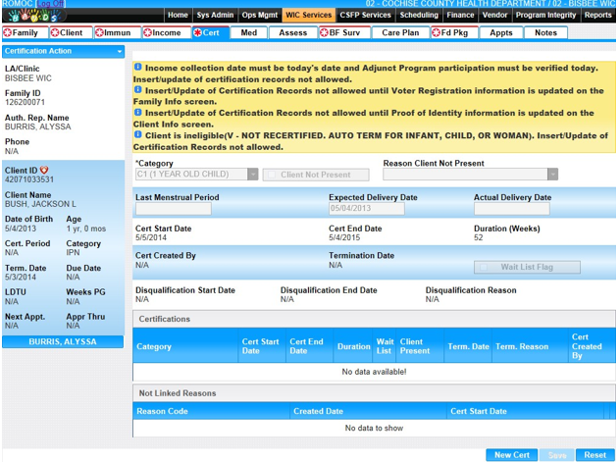Switch to the Client tab

[71, 33]
